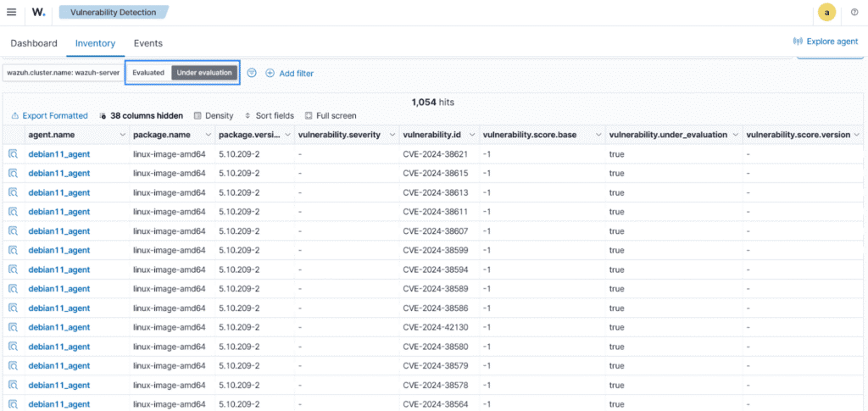Toggle the Evaluated filter option
Screen dimensions: 868x411
click(x=148, y=73)
